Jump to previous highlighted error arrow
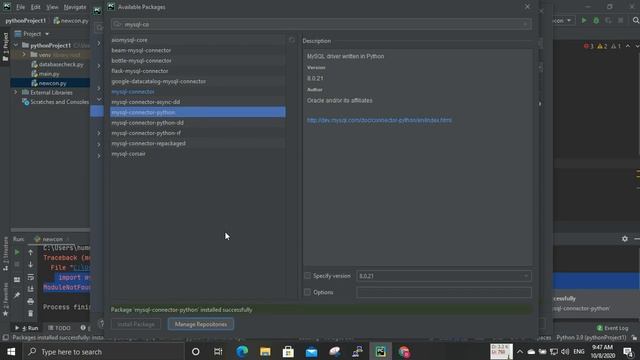This screenshot has width=640, height=360. (x=628, y=46)
